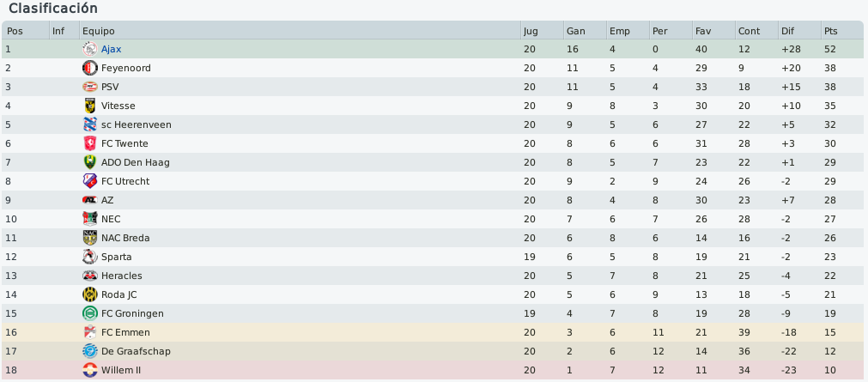Click the FC Twente badge icon
This screenshot has height=382, width=868.
89,143
